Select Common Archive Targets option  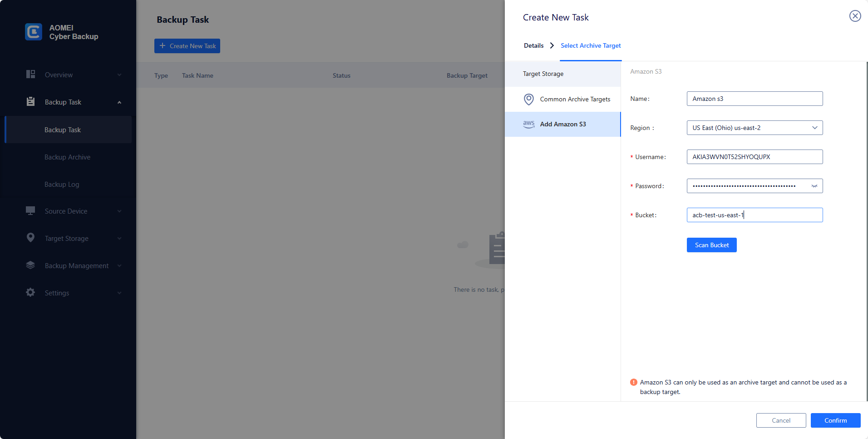click(563, 99)
